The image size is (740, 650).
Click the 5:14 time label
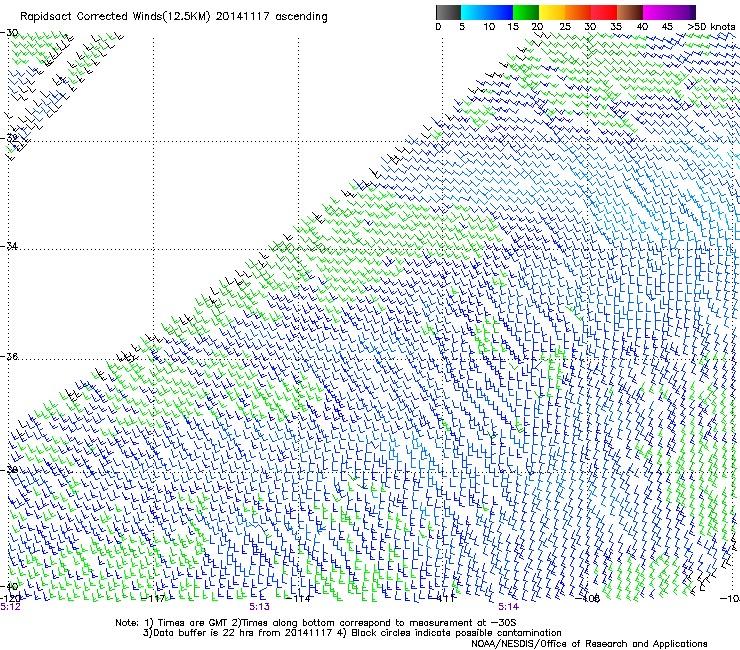[x=508, y=607]
